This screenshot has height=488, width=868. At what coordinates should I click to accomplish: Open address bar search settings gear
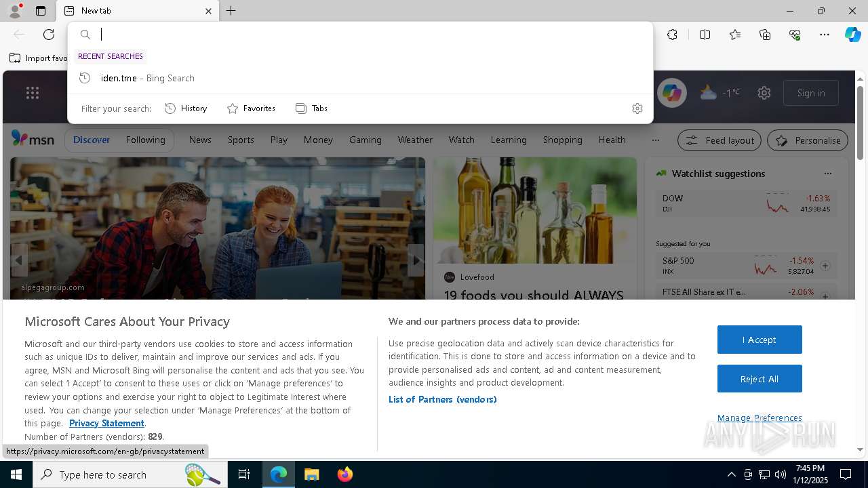[637, 108]
